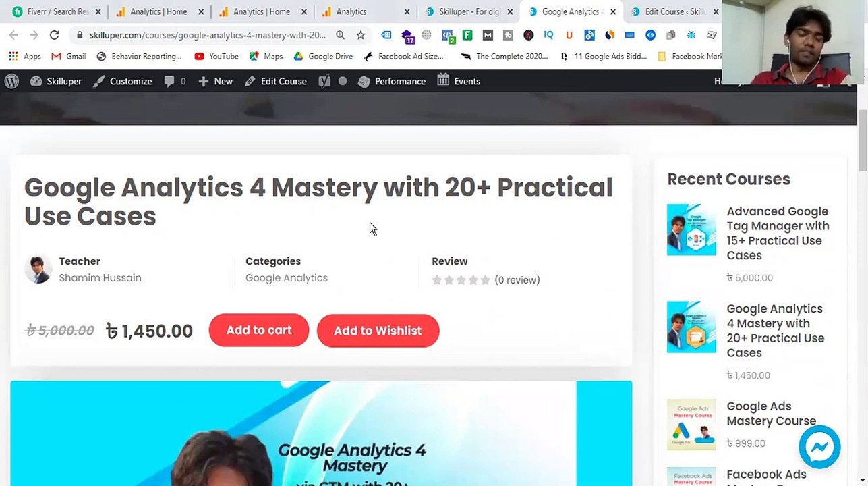
Task: Open the Events admin bar menu
Action: (459, 81)
